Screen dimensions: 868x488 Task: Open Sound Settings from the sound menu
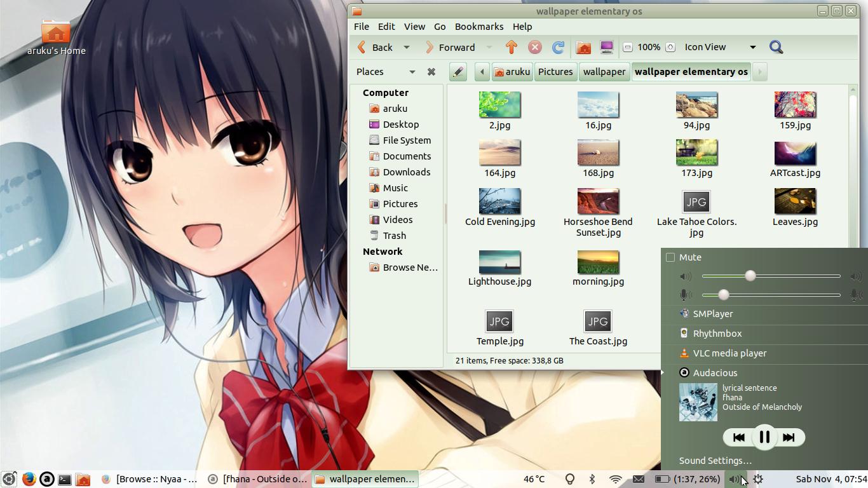pos(715,461)
